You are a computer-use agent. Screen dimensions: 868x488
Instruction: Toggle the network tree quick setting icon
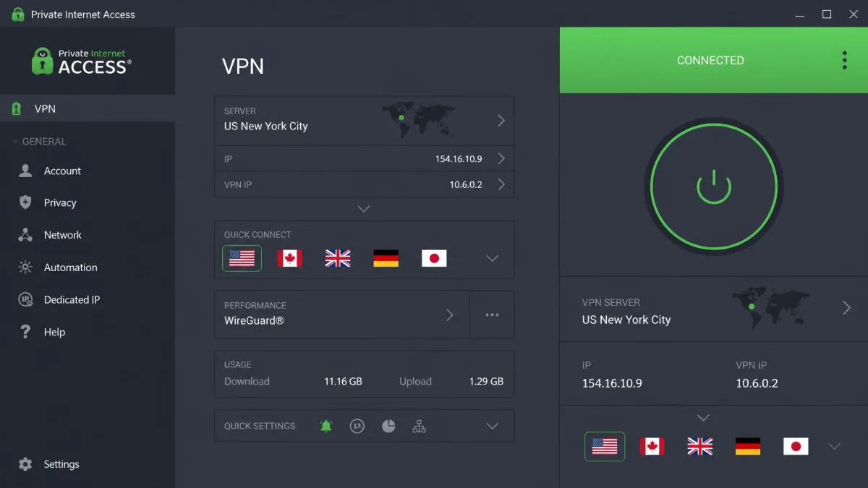pos(419,426)
